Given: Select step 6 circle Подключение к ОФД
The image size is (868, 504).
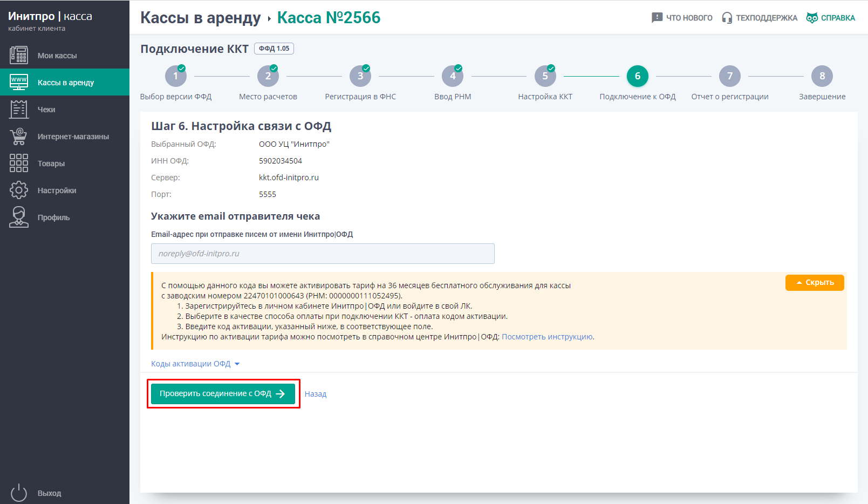Looking at the screenshot, I should click(x=638, y=76).
